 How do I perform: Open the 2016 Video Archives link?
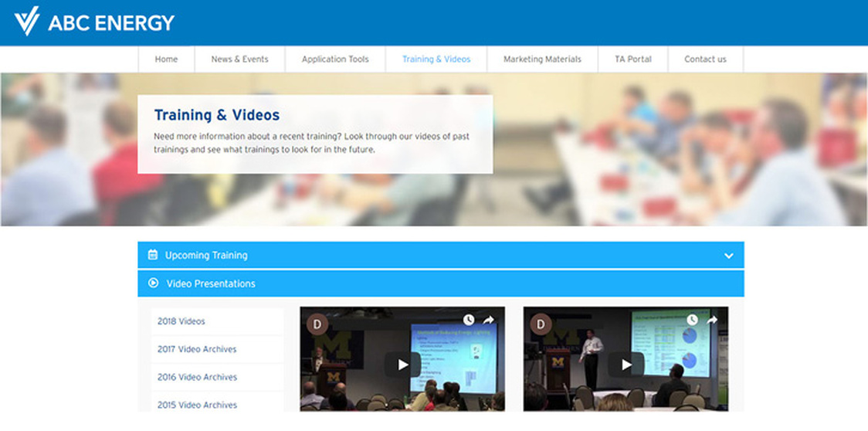pyautogui.click(x=197, y=377)
